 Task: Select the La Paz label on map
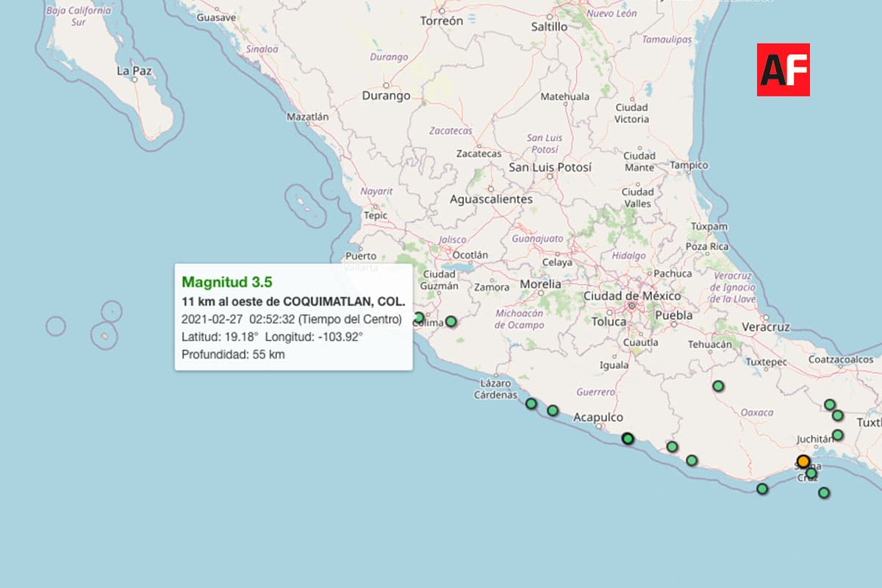(135, 71)
